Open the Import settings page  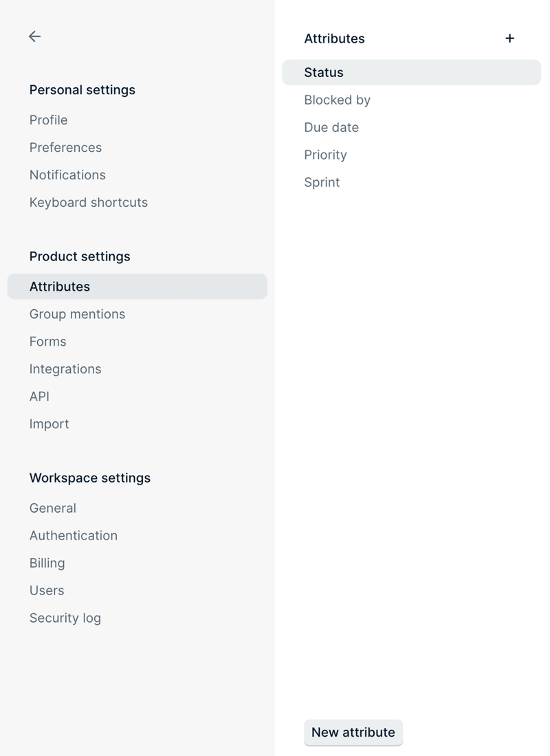tap(49, 423)
